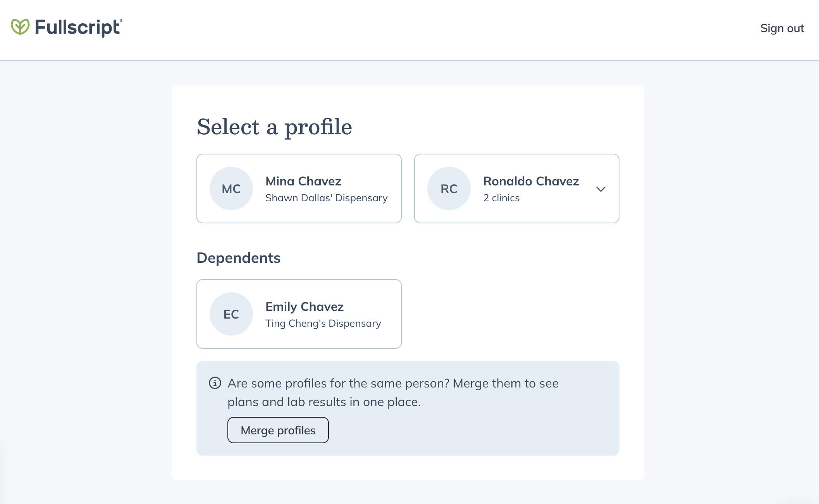Viewport: 819px width, 504px height.
Task: Expand the clinics list under Ronaldo Chavez
Action: [x=601, y=189]
